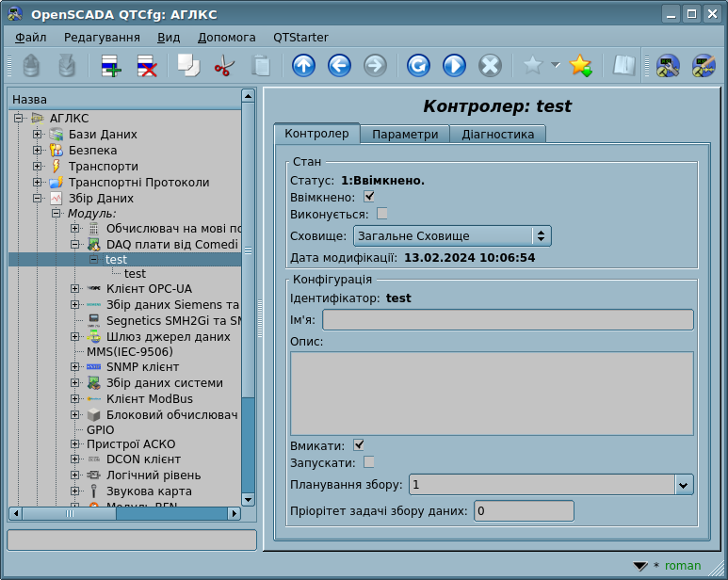This screenshot has width=728, height=580.
Task: Refresh the page with the reload icon
Action: pos(418,66)
